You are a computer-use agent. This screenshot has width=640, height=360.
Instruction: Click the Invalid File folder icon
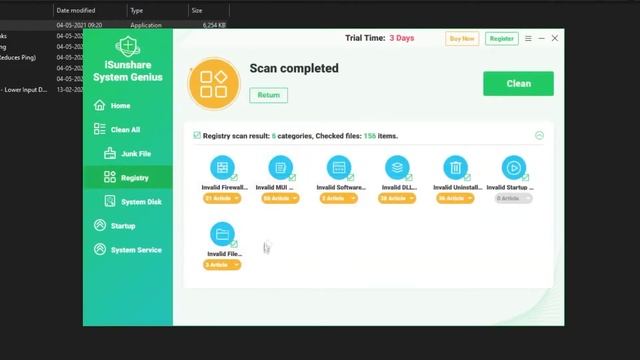tap(222, 234)
